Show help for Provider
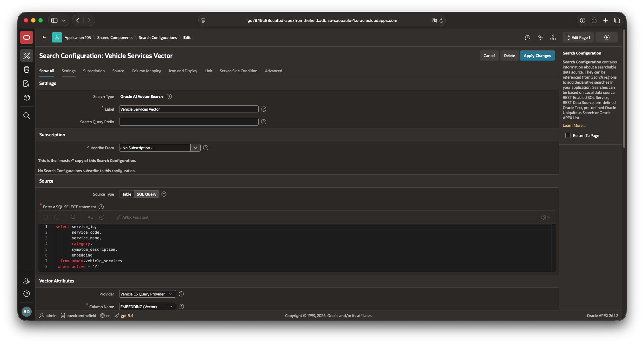This screenshot has width=644, height=344. [181, 294]
